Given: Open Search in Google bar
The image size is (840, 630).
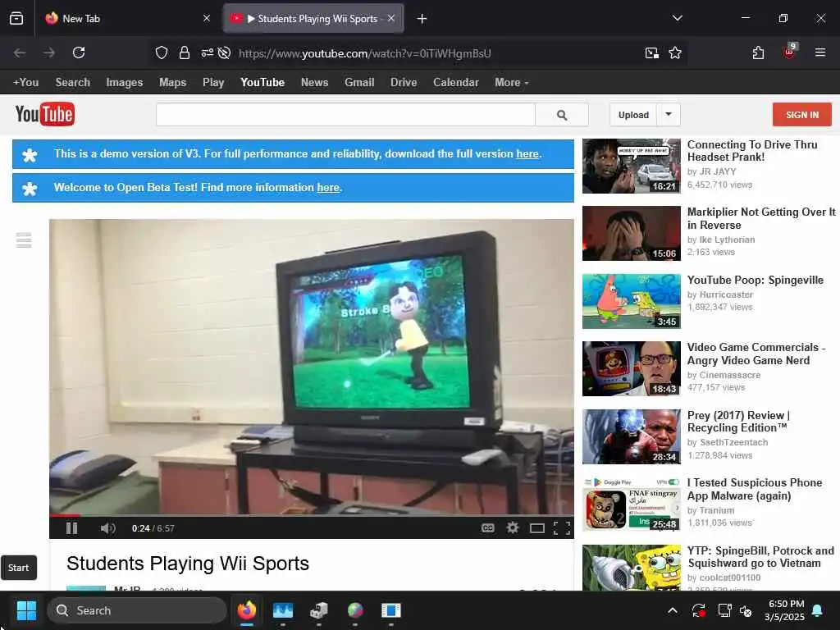Looking at the screenshot, I should coord(73,83).
